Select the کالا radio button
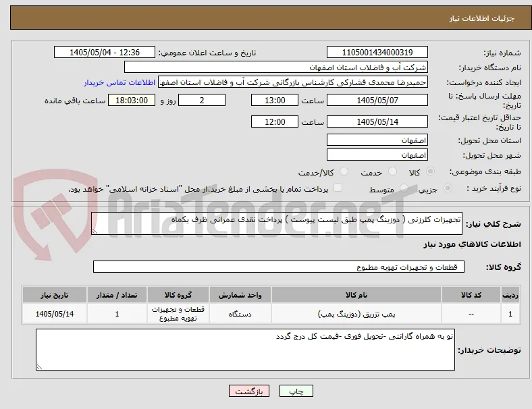This screenshot has width=532, height=409. [x=430, y=171]
